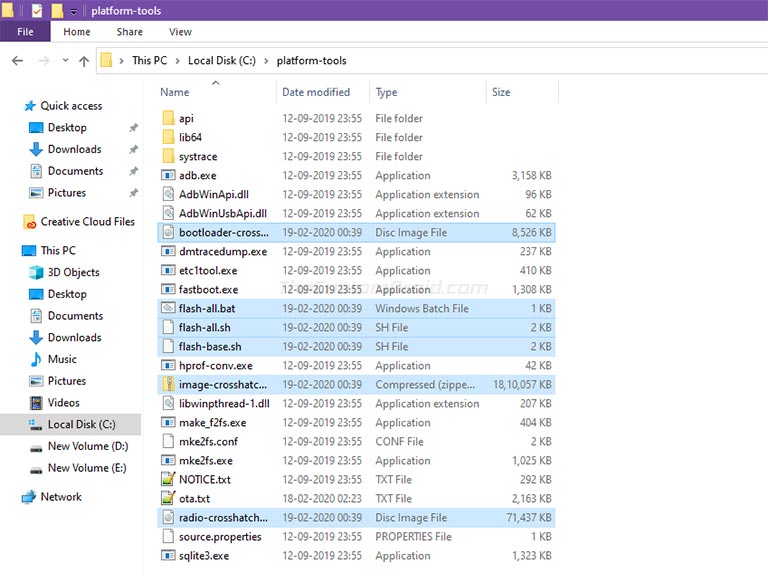Sort files by Date modified column
Screen dimensions: 768x573
click(x=316, y=92)
